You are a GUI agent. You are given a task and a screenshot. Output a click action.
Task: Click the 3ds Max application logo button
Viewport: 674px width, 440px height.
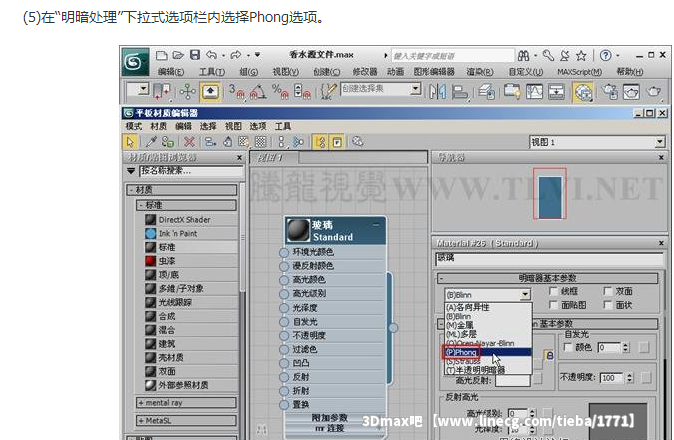135,62
